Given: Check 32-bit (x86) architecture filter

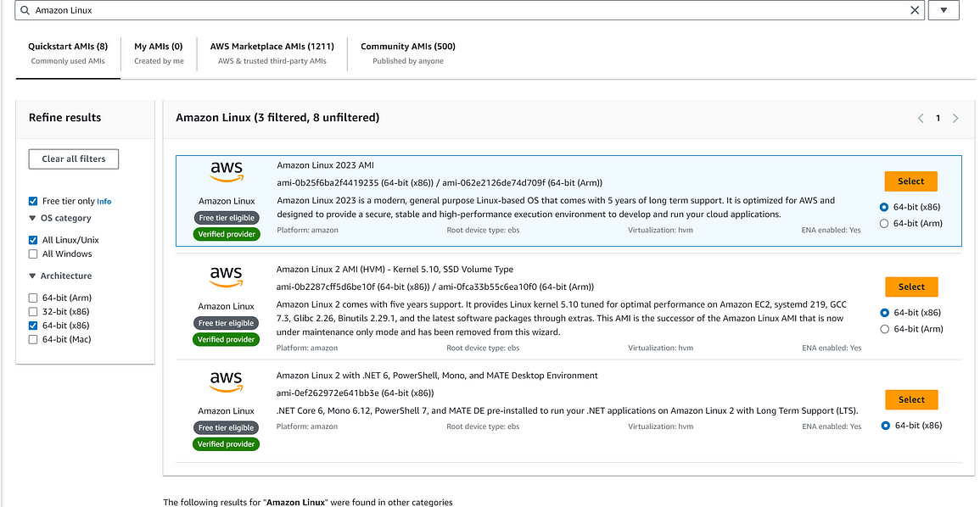Looking at the screenshot, I should 33,311.
